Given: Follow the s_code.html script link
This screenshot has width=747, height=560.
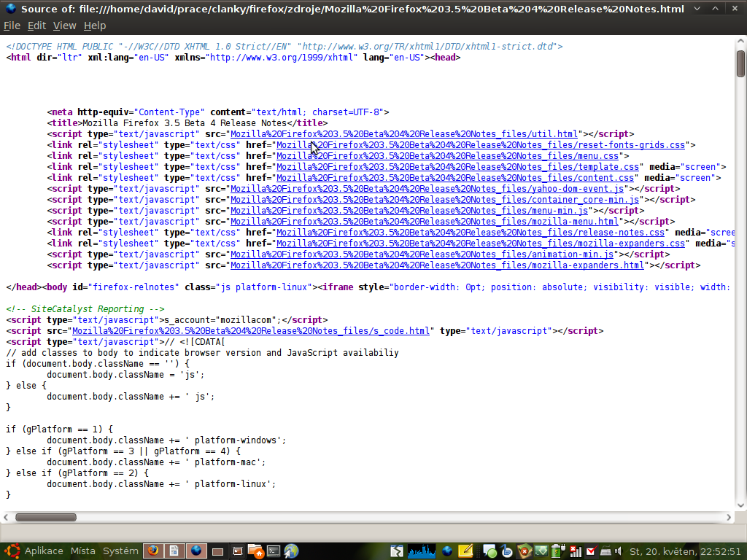Looking at the screenshot, I should (251, 331).
